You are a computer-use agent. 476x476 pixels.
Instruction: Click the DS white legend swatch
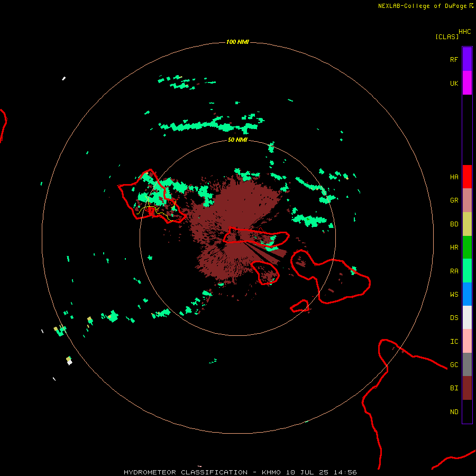(467, 317)
